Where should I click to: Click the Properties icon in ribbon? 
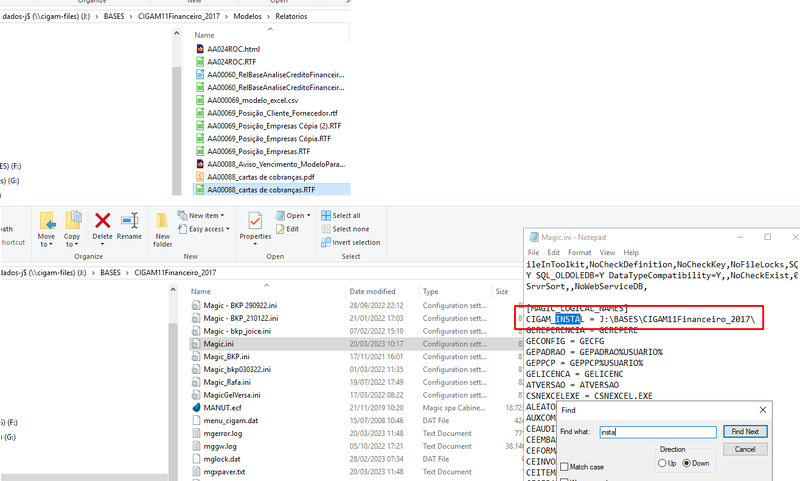click(x=255, y=221)
